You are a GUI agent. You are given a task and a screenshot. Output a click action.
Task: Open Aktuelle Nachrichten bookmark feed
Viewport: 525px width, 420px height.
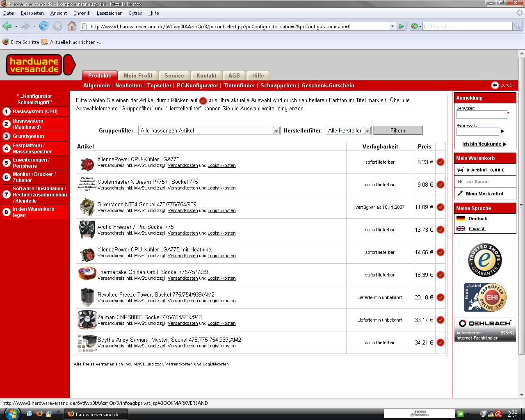72,42
